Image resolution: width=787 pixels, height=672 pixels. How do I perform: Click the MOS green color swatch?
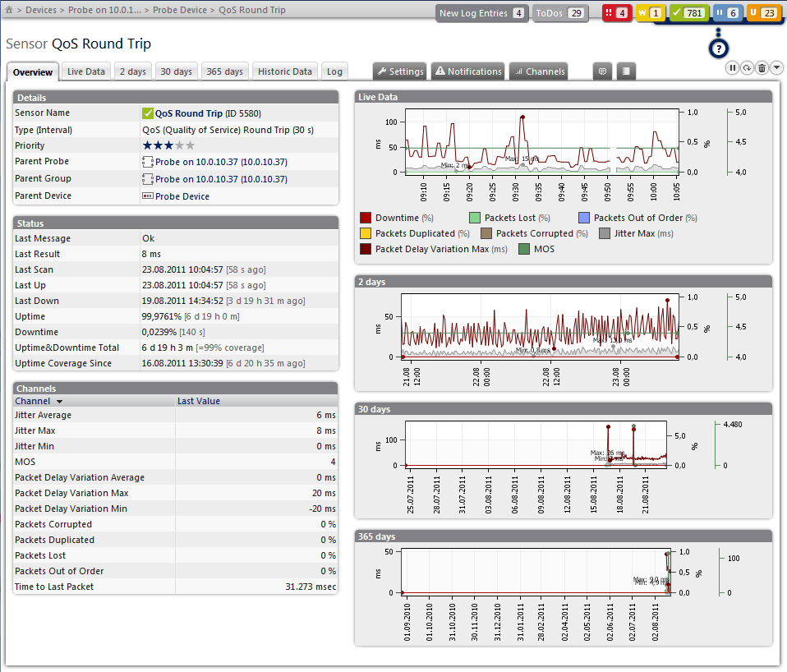click(x=524, y=249)
